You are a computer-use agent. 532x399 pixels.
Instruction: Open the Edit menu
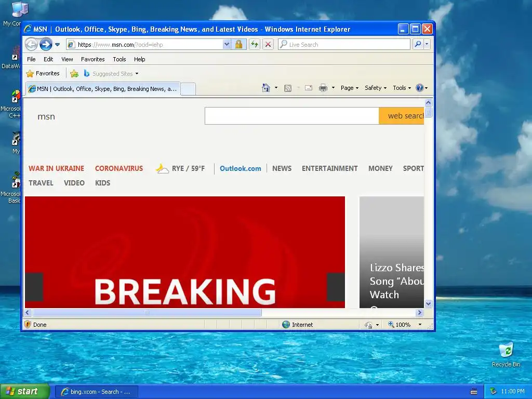tap(48, 59)
